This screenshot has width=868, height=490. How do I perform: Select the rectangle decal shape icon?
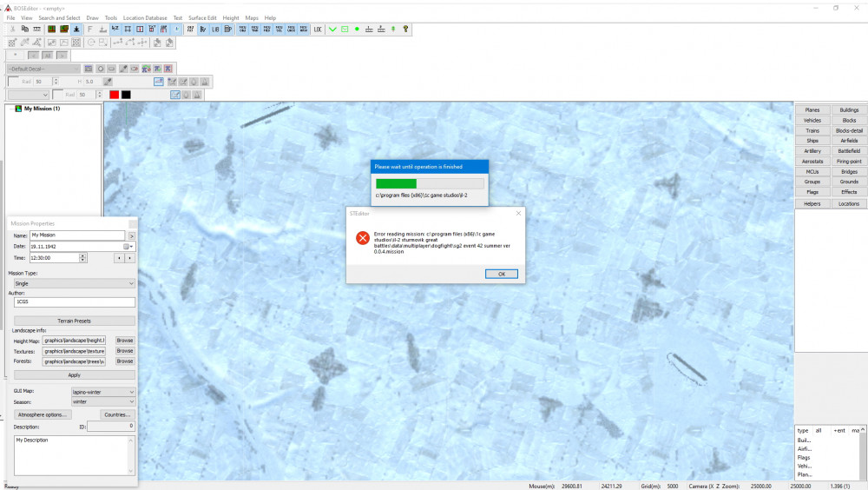112,69
